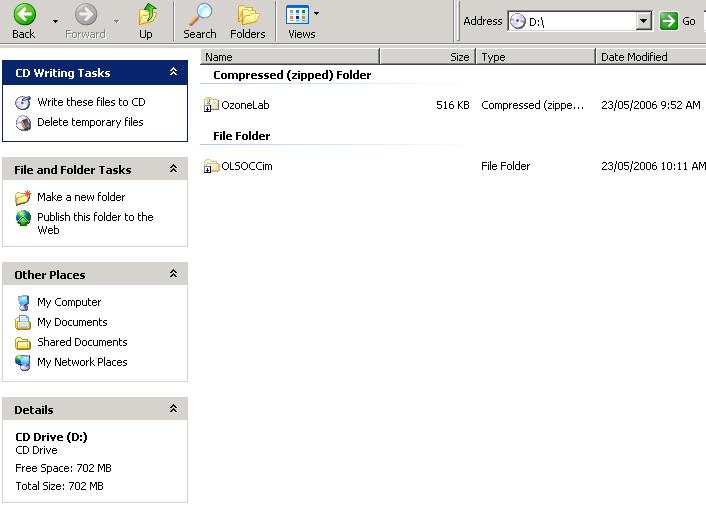The image size is (706, 513).
Task: Click the 23/05/2006 10:11 AM date
Action: click(653, 166)
